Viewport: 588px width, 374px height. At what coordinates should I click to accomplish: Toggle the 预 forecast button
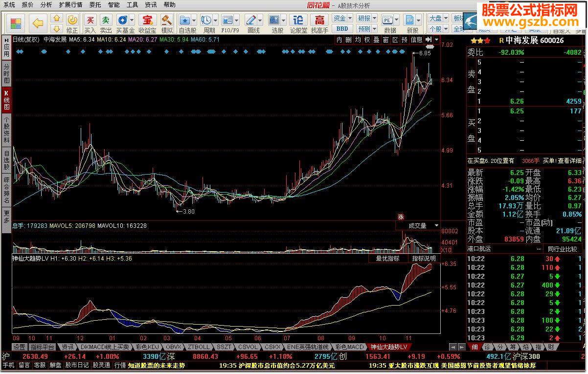[404, 40]
